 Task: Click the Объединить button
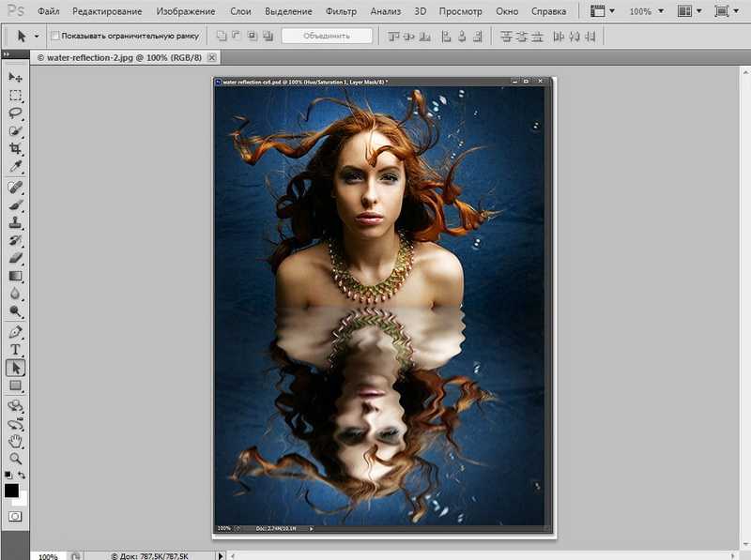(x=327, y=36)
